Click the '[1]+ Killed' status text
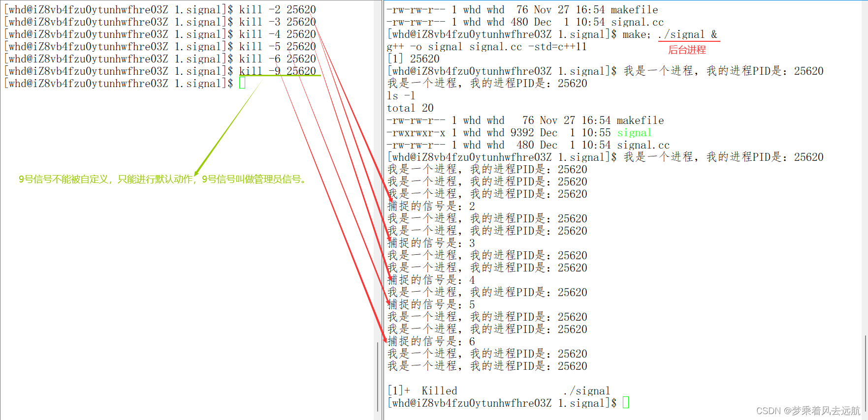 coord(422,391)
